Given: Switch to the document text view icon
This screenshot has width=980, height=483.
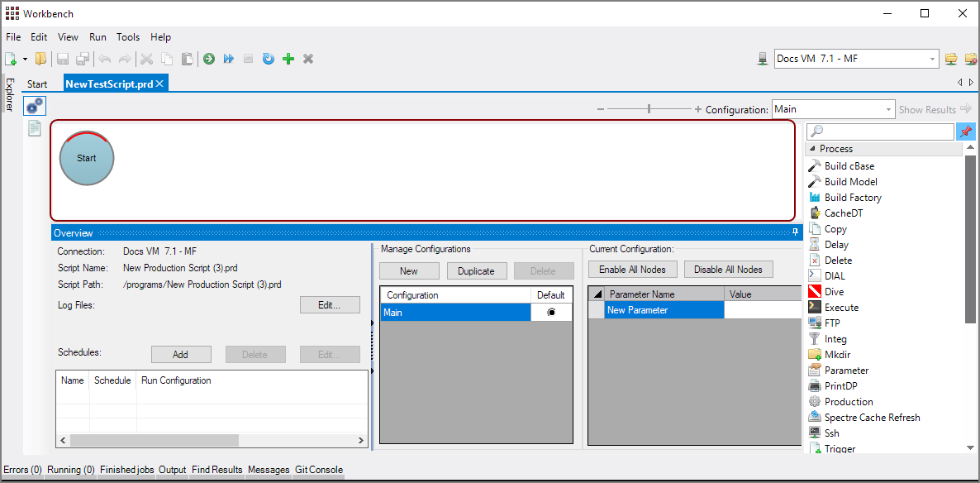Looking at the screenshot, I should click(x=35, y=128).
